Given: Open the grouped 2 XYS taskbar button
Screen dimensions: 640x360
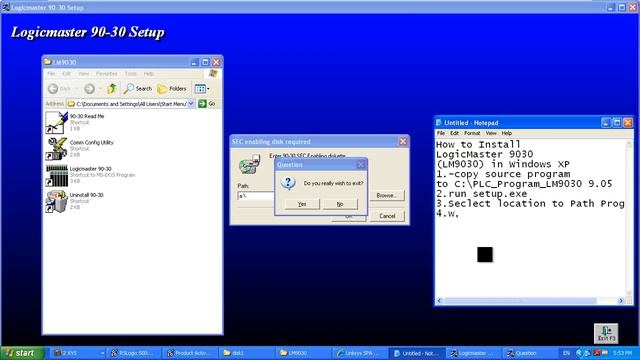Looking at the screenshot, I should [x=77, y=353].
